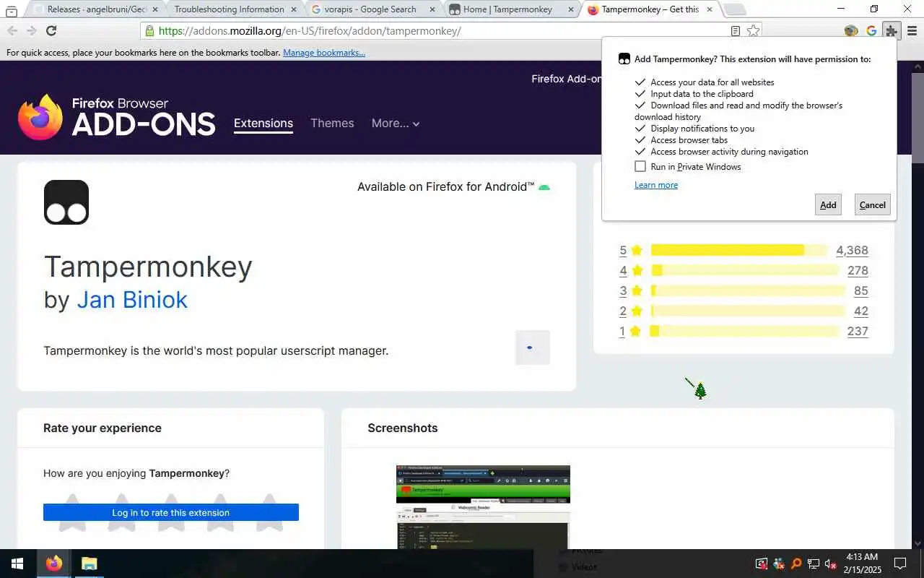Click the loading install button placeholder
Image resolution: width=924 pixels, height=578 pixels.
tap(533, 348)
